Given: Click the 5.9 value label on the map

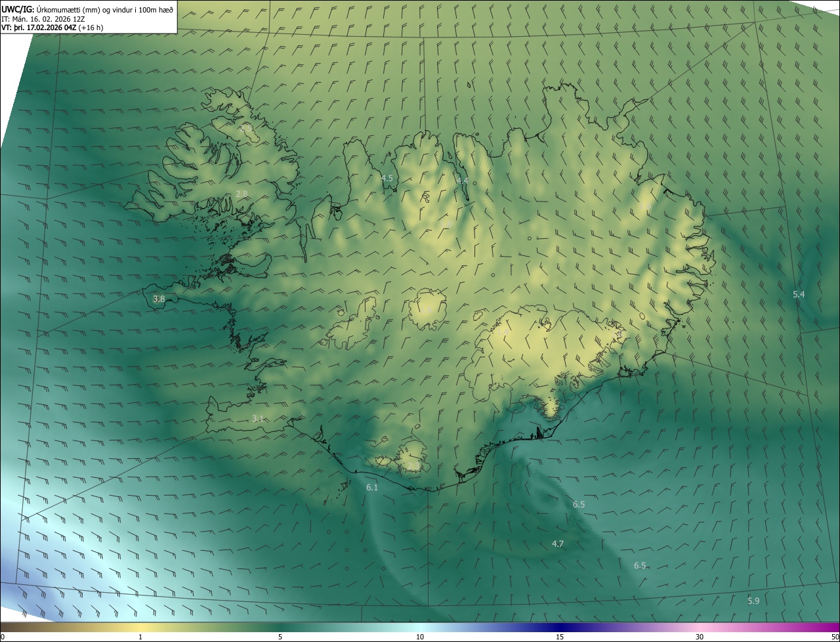Looking at the screenshot, I should point(753,601).
